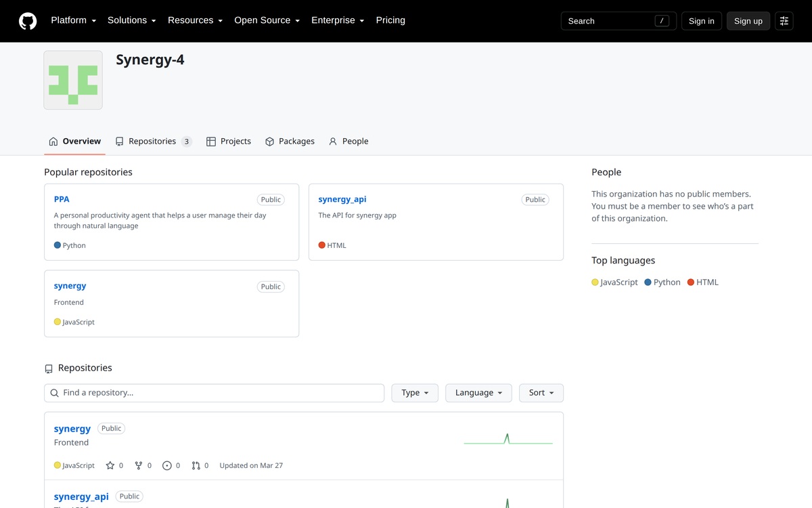Open synergy_api in the repositories list
Image resolution: width=812 pixels, height=508 pixels.
click(81, 496)
